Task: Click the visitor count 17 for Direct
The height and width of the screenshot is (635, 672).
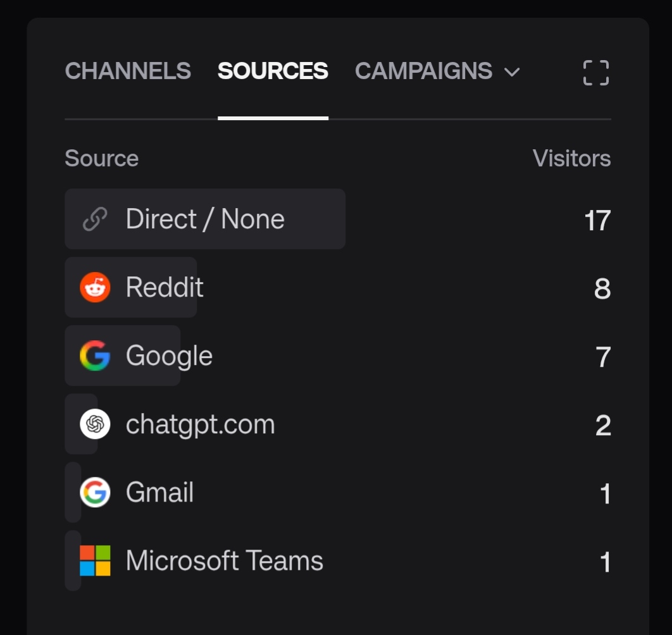Action: pyautogui.click(x=597, y=221)
